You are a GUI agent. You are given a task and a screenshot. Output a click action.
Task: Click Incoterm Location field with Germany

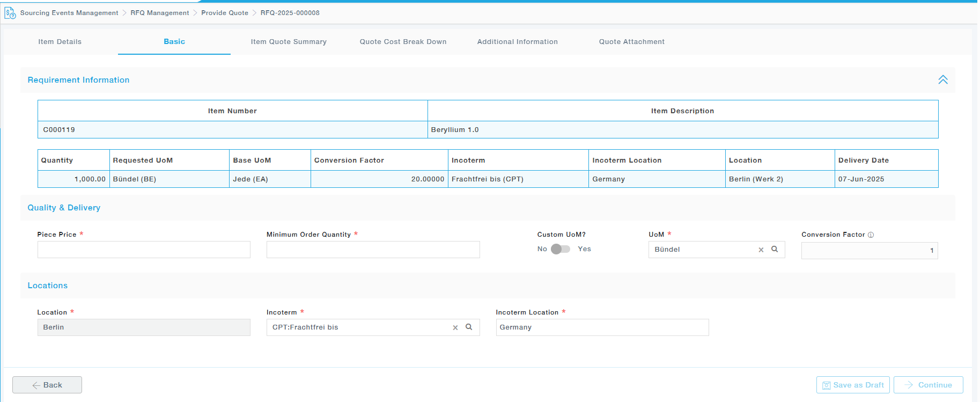(x=602, y=327)
